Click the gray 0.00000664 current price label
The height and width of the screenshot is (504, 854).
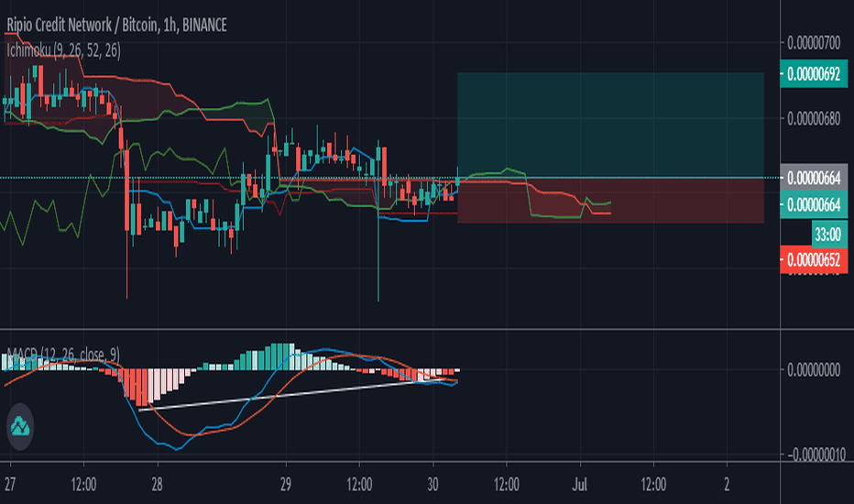(814, 178)
